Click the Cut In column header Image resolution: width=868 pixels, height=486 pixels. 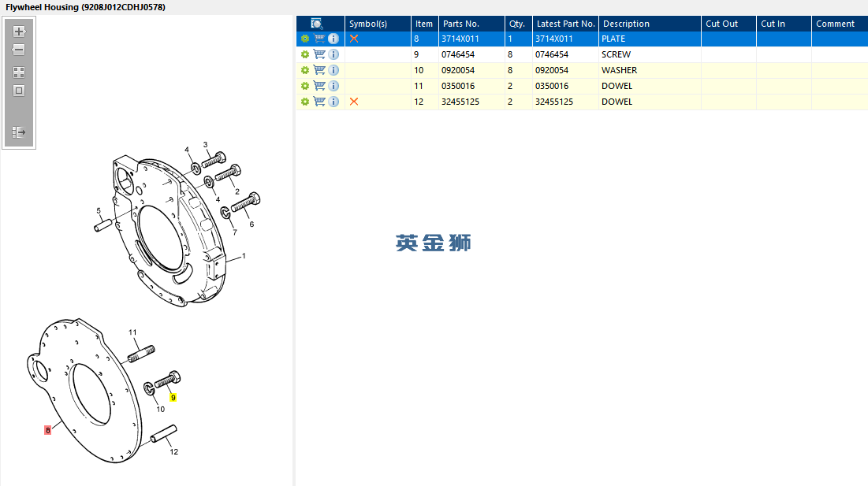[x=784, y=24]
